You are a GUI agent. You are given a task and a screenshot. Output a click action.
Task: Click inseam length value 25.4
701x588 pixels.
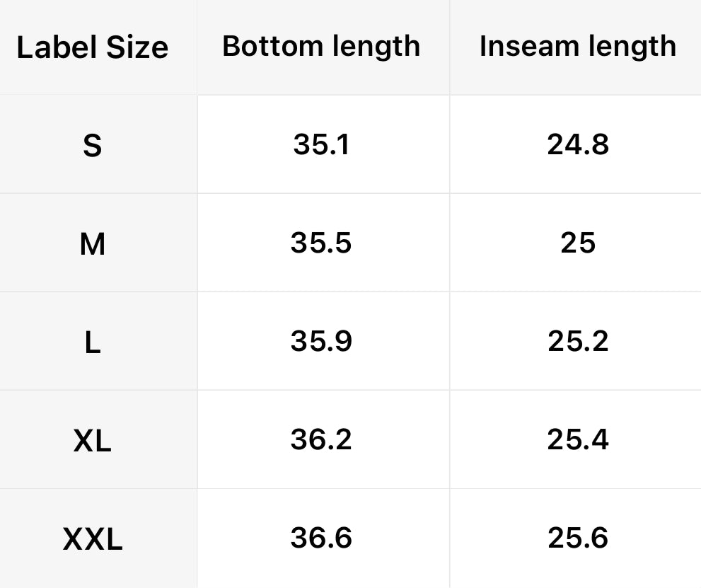point(577,439)
